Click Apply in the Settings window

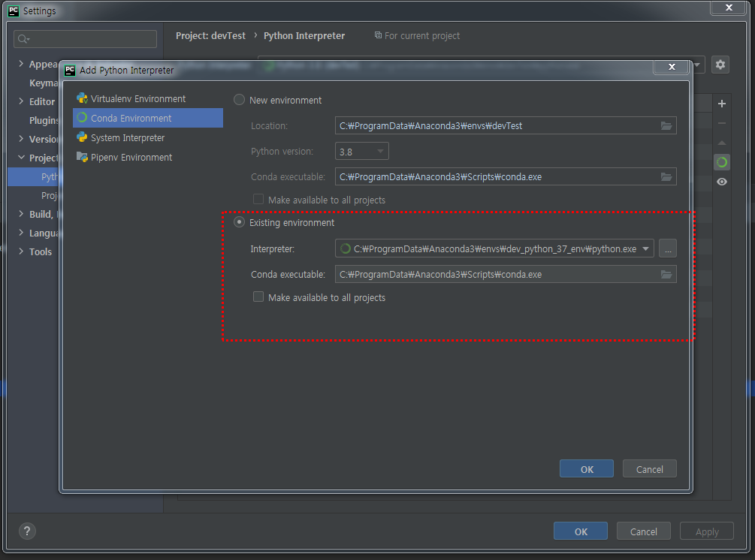point(707,531)
